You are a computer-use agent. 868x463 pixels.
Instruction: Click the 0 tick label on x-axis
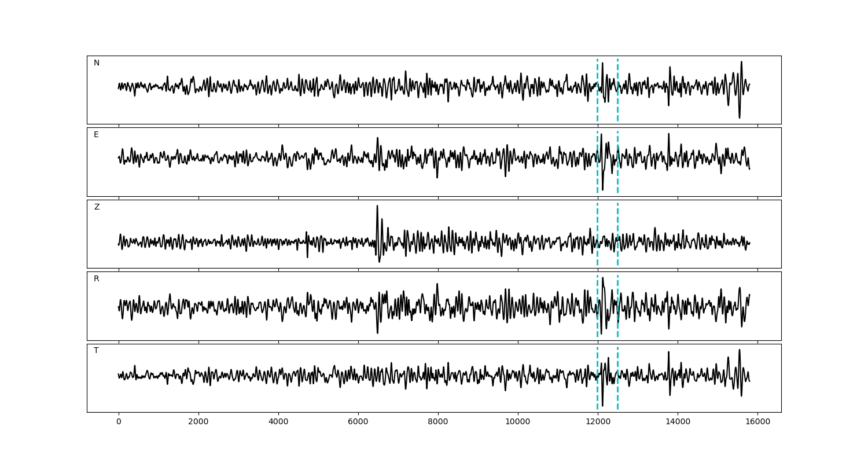[x=119, y=422]
